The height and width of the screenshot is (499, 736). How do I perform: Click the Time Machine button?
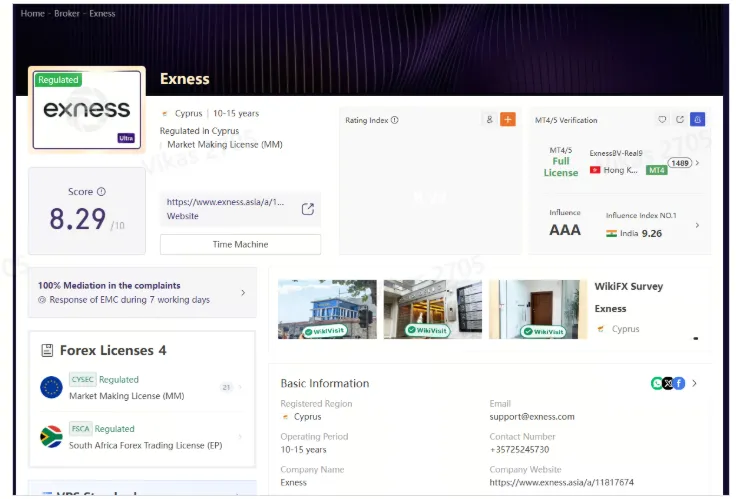point(240,244)
